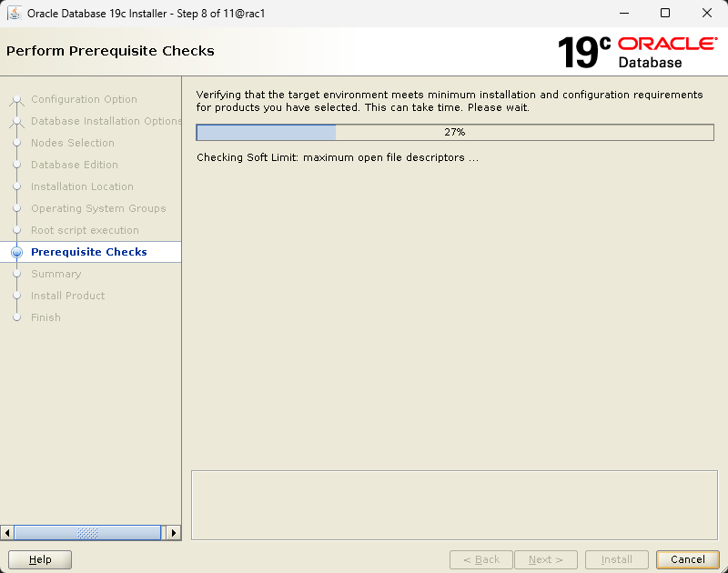Select the Installation Location step

[82, 186]
